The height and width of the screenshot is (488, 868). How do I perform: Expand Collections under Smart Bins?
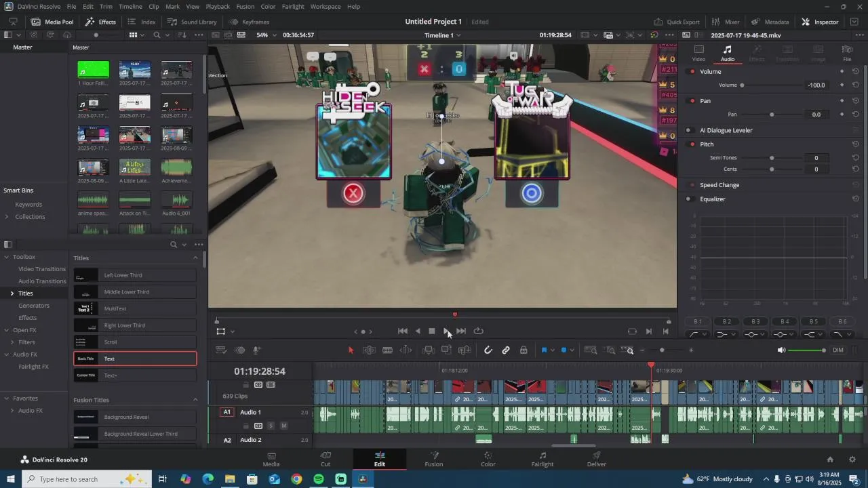click(7, 217)
